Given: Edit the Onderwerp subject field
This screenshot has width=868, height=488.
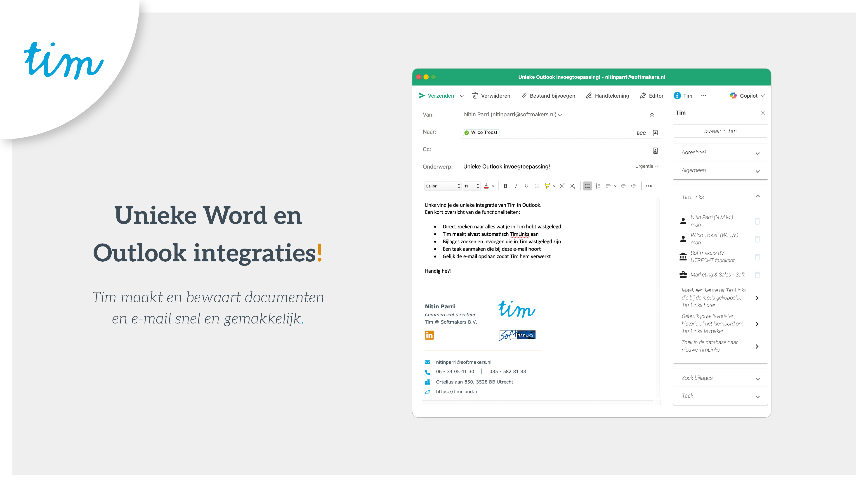Looking at the screenshot, I should pyautogui.click(x=546, y=167).
